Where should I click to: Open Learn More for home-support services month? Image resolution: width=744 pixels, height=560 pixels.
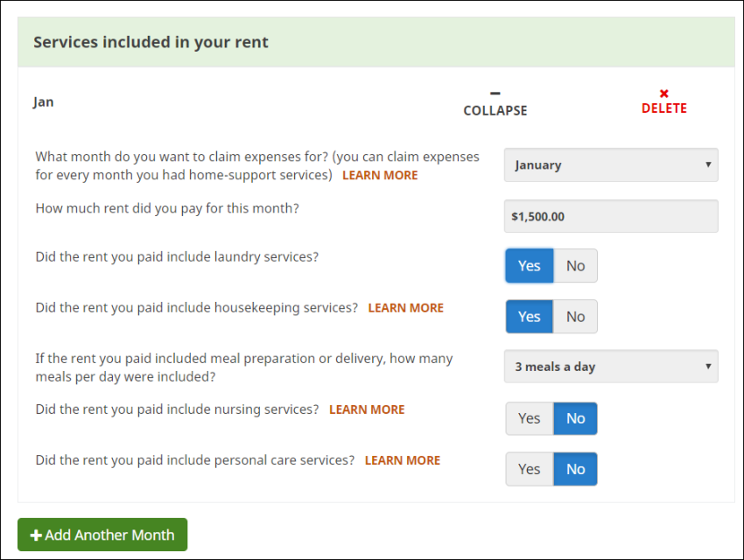pyautogui.click(x=380, y=175)
